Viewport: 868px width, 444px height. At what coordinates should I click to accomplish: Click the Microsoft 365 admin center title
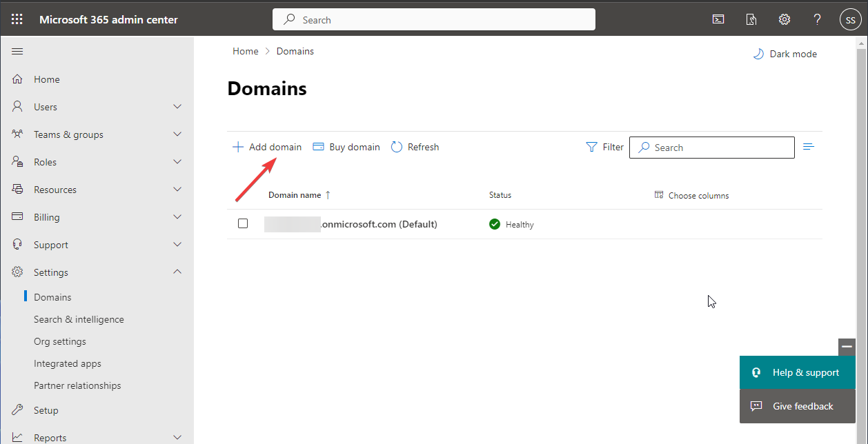click(x=108, y=19)
